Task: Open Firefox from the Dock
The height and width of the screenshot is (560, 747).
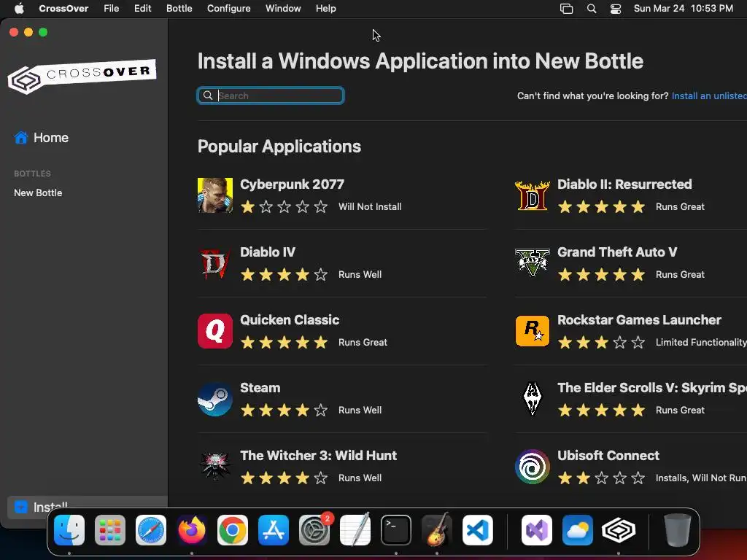Action: (x=192, y=529)
